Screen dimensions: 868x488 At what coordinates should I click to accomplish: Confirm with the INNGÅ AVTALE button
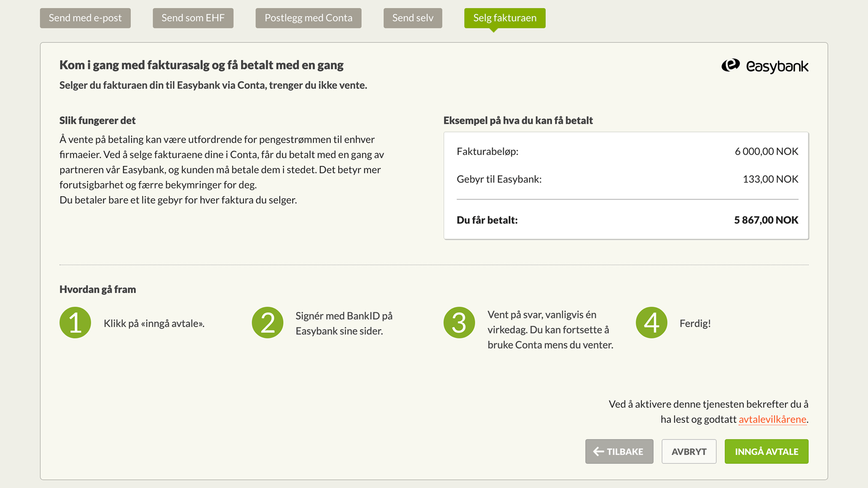767,451
